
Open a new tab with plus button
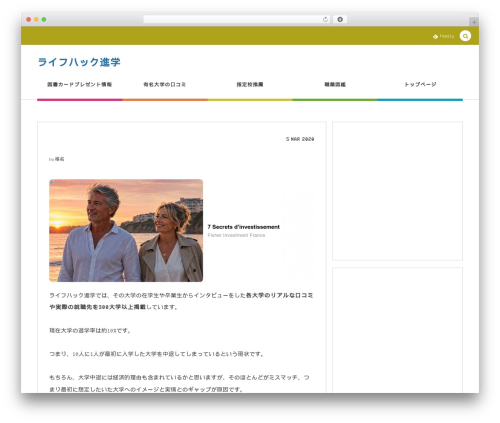(474, 22)
